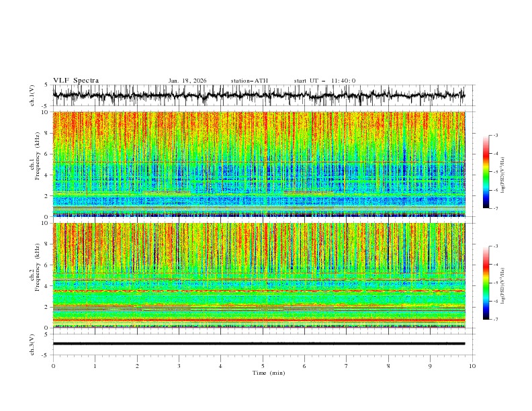Click the lower PSD color scale bar

pos(486,283)
